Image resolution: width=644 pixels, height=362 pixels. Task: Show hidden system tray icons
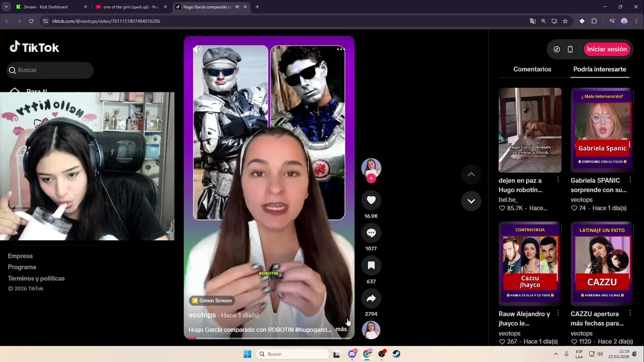(555, 354)
